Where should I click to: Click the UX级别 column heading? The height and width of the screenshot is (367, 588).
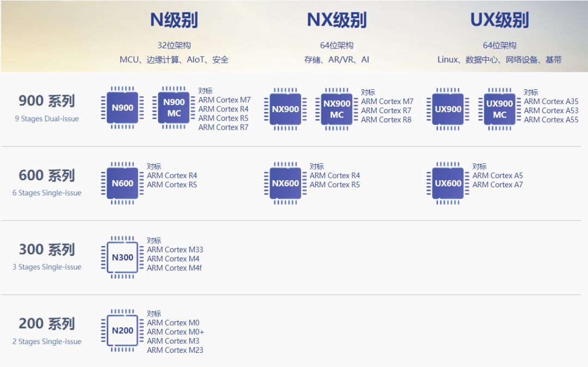pos(499,20)
